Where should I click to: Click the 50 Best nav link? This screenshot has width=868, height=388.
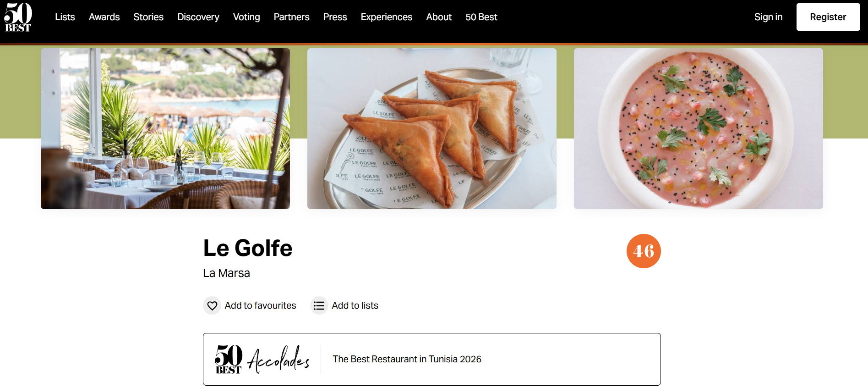(481, 17)
